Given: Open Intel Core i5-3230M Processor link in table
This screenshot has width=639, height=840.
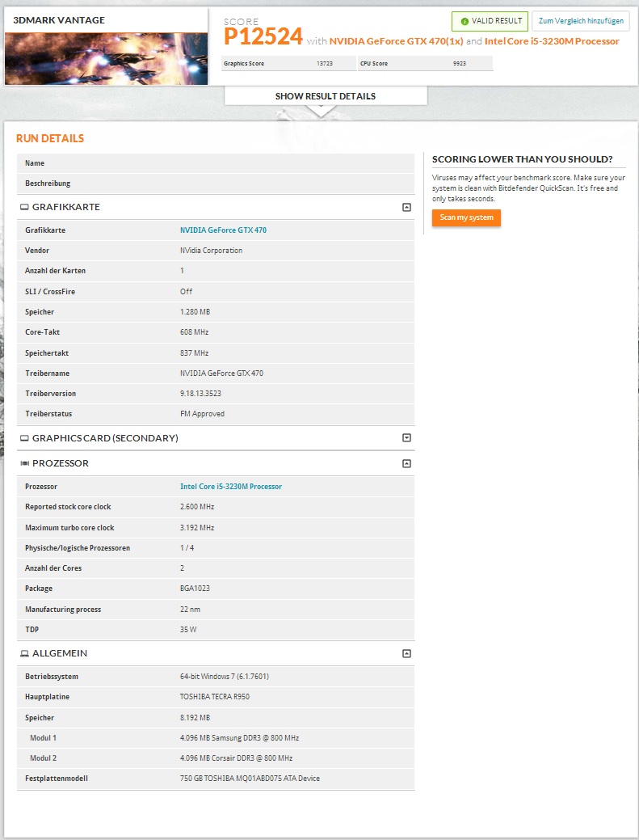Looking at the screenshot, I should pyautogui.click(x=231, y=487).
